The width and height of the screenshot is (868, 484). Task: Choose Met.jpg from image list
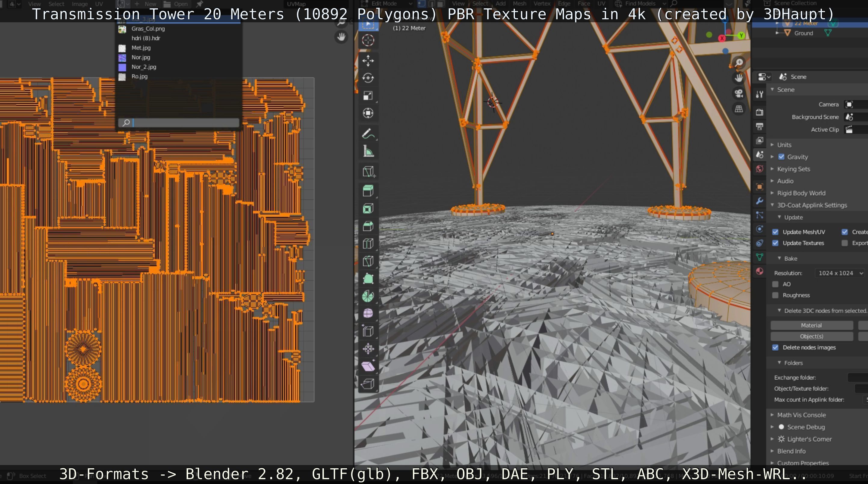178,48
